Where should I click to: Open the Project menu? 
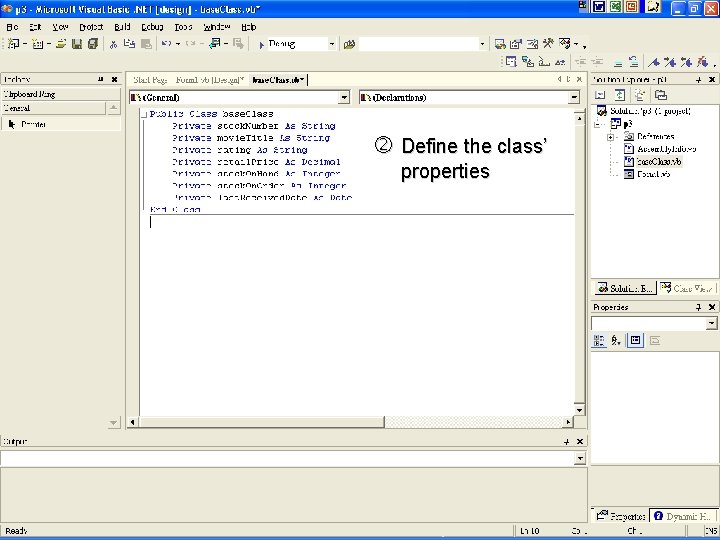click(91, 27)
